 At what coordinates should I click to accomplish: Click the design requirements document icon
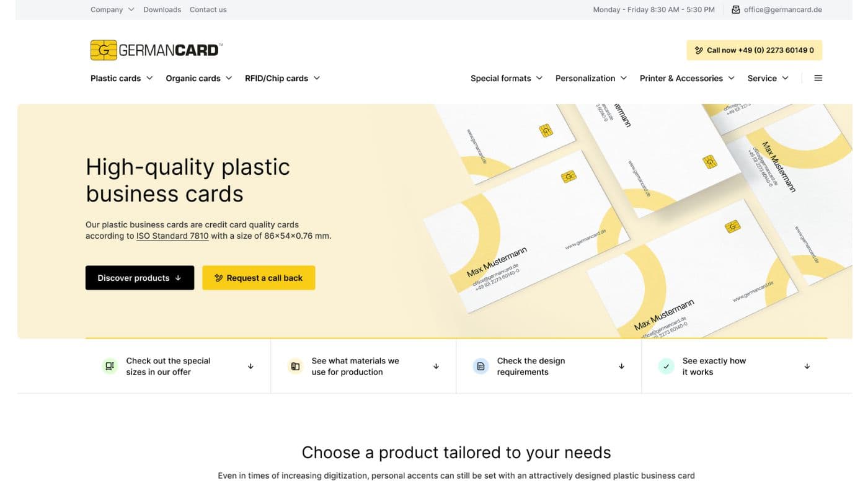[x=480, y=366]
